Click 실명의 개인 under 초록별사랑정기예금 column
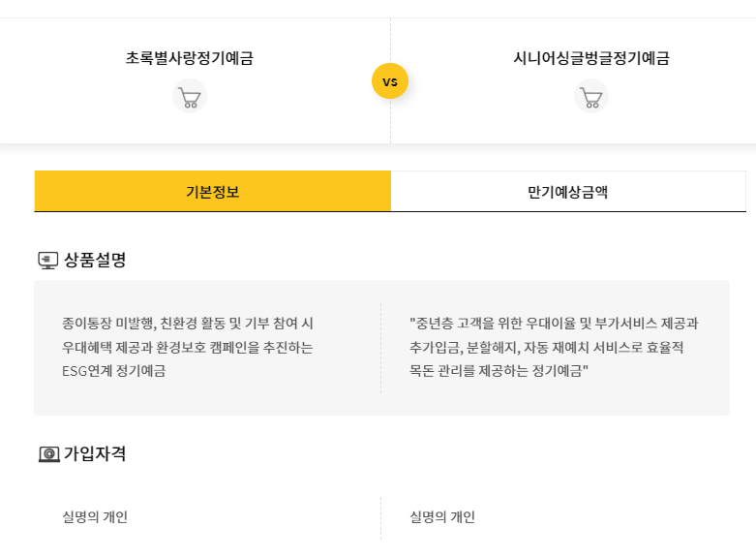756x558 pixels. coord(95,517)
